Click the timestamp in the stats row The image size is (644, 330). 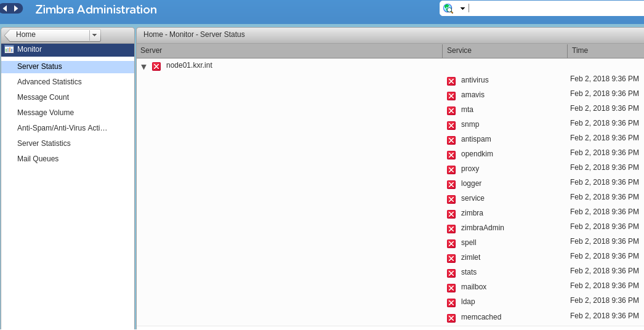pyautogui.click(x=604, y=272)
